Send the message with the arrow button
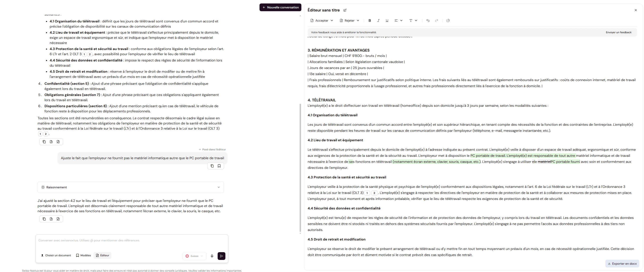The width and height of the screenshot is (644, 272). pos(222,256)
